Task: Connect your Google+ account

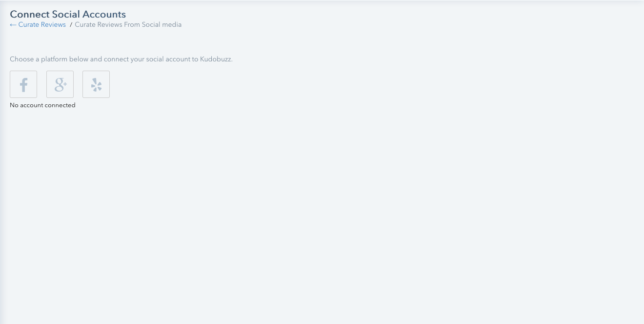Action: pyautogui.click(x=60, y=84)
